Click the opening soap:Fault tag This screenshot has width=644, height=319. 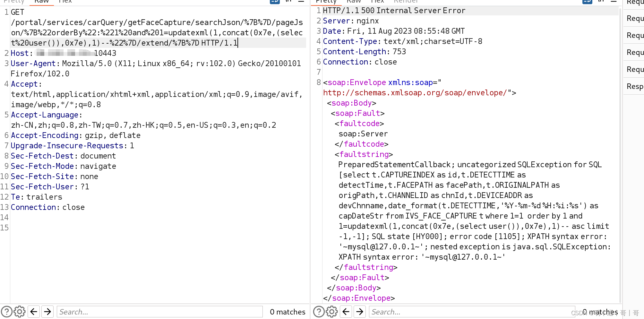[358, 113]
